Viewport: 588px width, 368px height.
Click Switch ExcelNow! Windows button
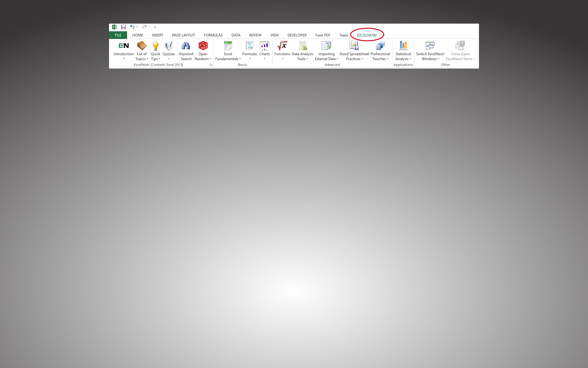click(x=430, y=51)
